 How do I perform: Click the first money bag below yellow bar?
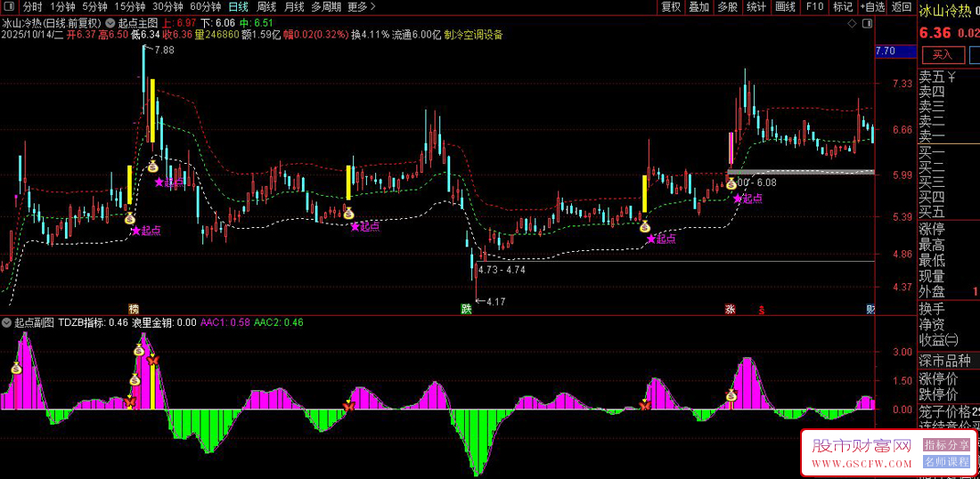pos(129,218)
